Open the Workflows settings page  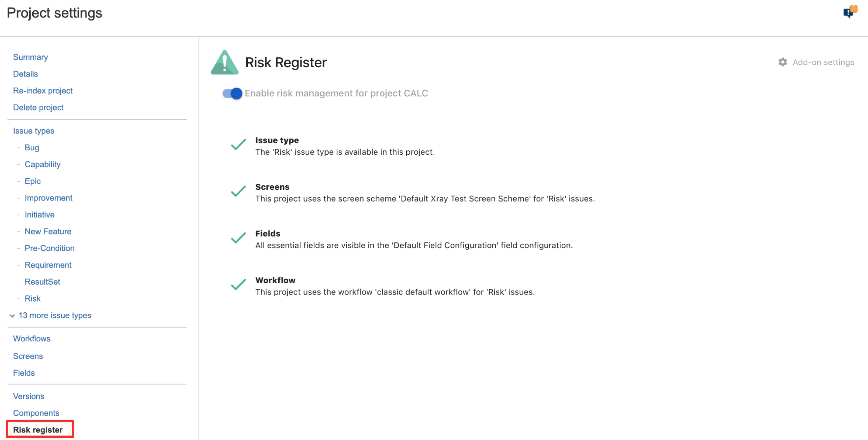pos(32,339)
